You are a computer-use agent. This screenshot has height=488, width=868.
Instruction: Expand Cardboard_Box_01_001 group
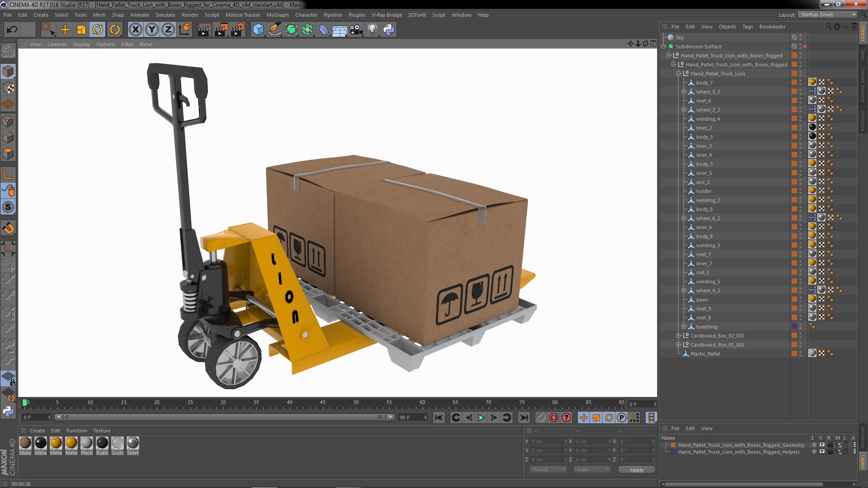click(679, 345)
